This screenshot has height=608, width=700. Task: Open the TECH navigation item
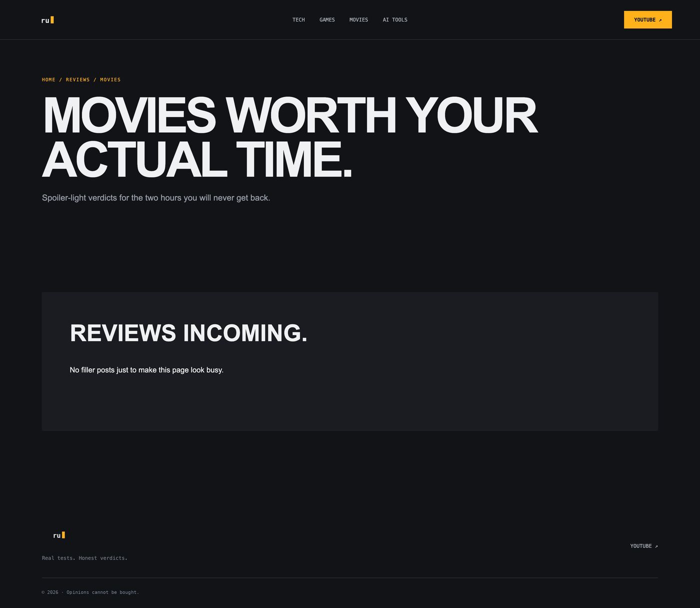point(298,20)
